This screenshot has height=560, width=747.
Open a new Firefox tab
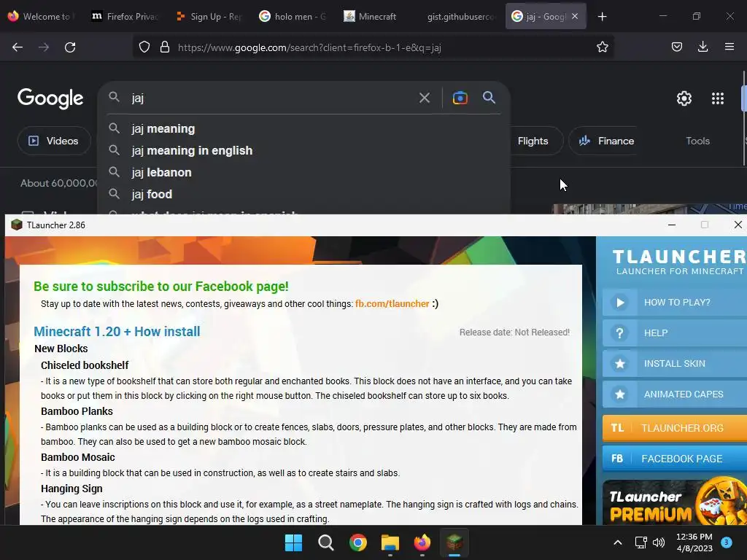[602, 17]
